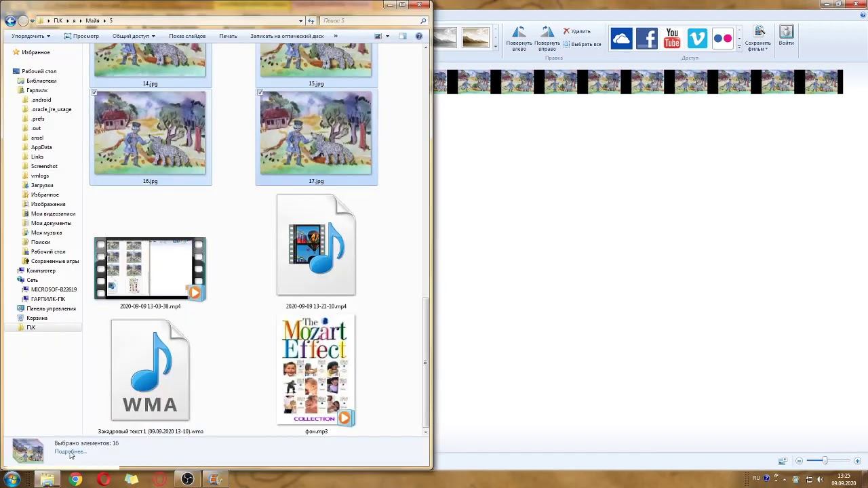The height and width of the screenshot is (488, 868).
Task: Expand the sharing gallery more arrow
Action: [x=739, y=47]
